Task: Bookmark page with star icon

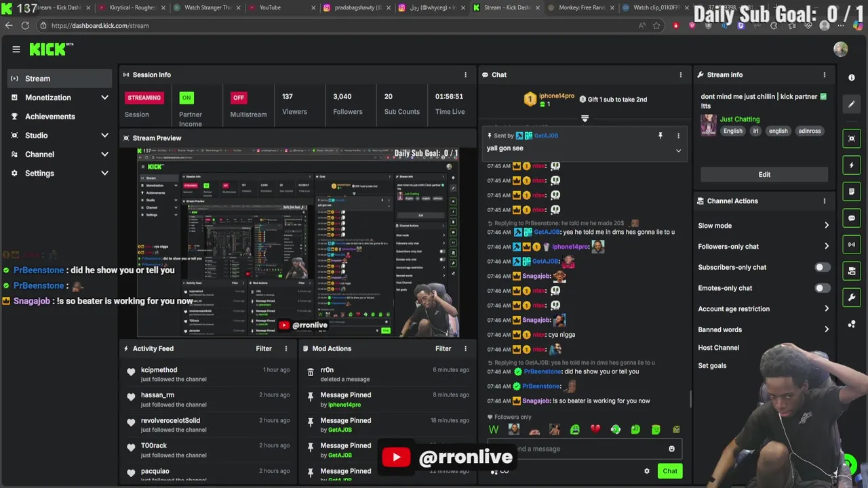Action: pyautogui.click(x=656, y=26)
